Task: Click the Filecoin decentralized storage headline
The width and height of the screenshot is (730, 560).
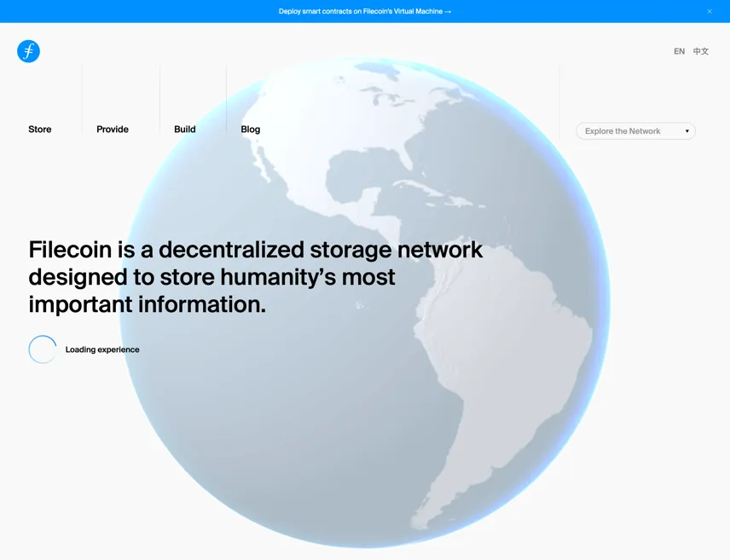Action: point(255,277)
